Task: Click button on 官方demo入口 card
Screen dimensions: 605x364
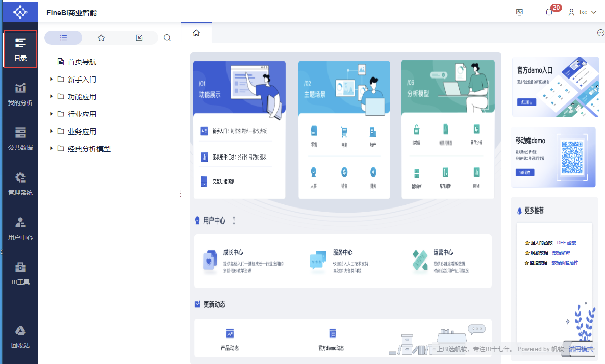Action: coord(526,102)
